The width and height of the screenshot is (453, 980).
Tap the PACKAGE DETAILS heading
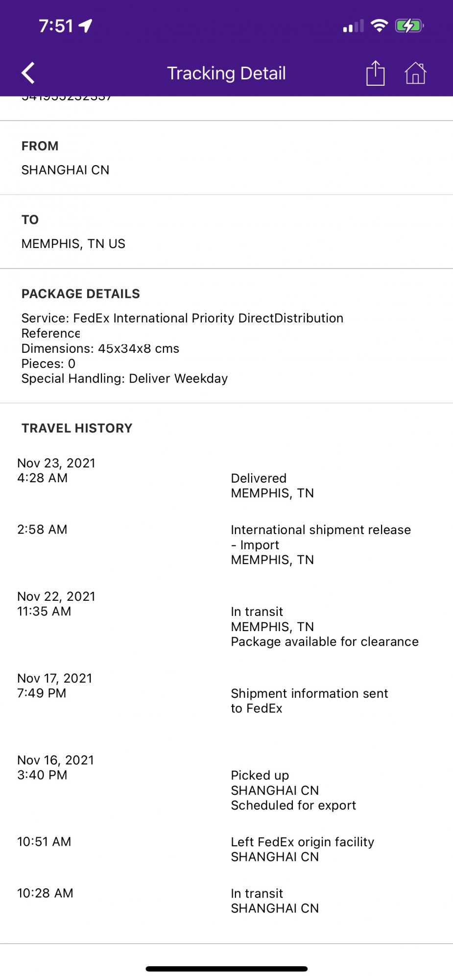[81, 294]
